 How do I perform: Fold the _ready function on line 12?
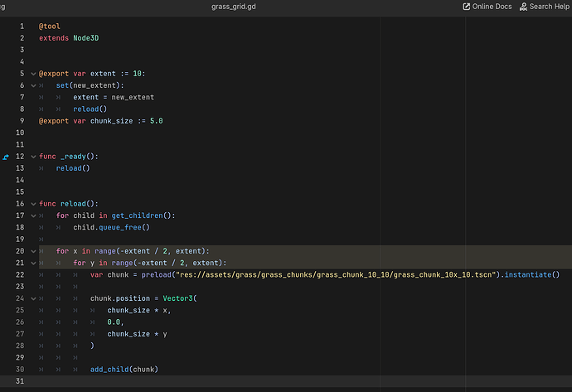[33, 157]
